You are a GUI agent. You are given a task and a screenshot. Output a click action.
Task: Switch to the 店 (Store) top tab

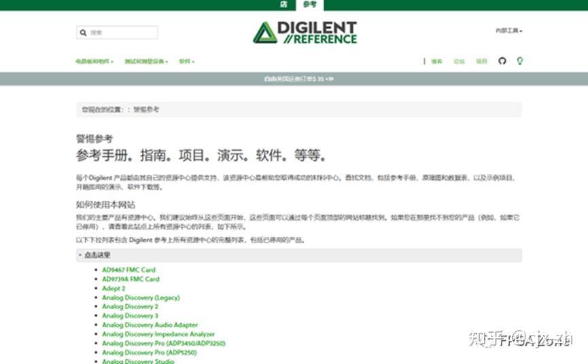(x=284, y=5)
